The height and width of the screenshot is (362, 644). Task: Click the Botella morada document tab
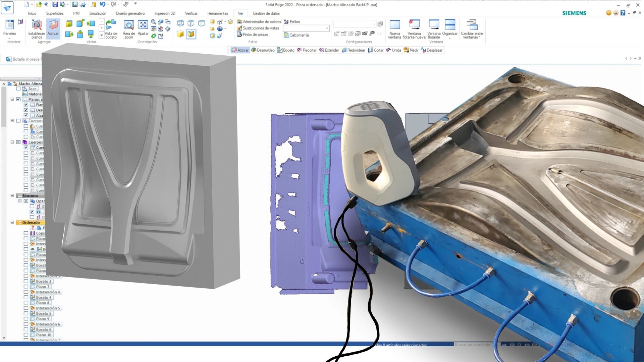pyautogui.click(x=24, y=59)
